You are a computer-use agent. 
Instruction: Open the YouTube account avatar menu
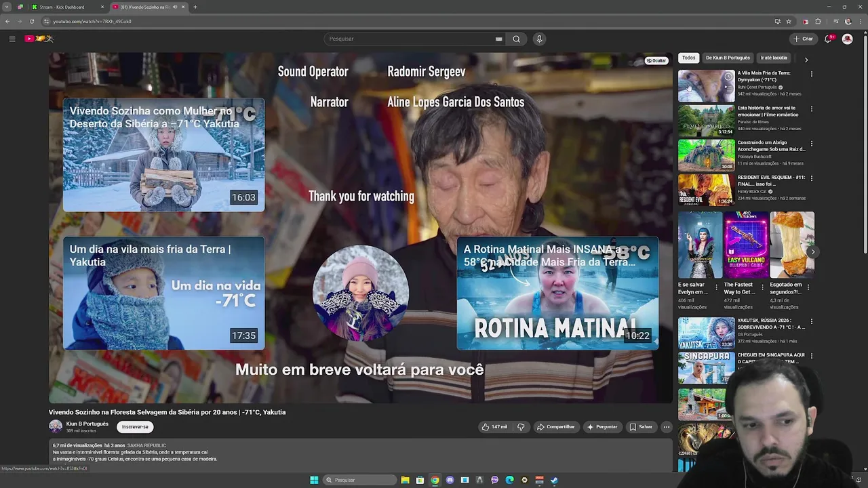[x=847, y=39]
